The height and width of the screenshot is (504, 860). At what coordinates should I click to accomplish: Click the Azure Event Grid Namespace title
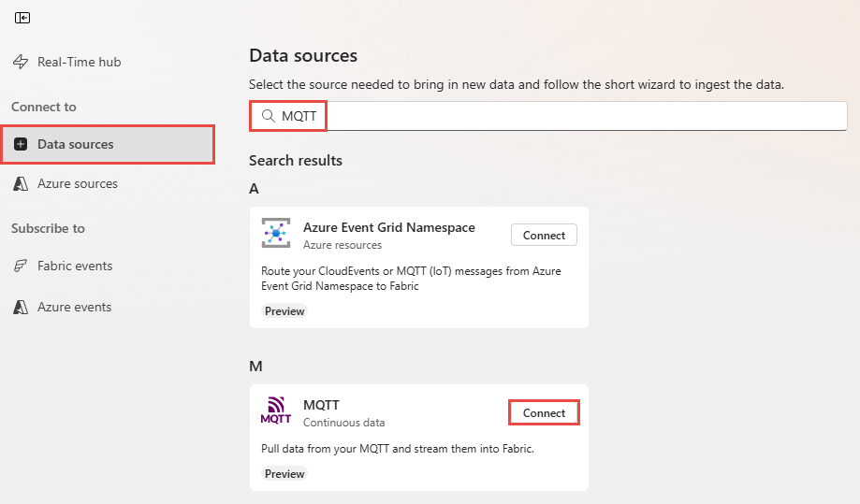tap(389, 227)
